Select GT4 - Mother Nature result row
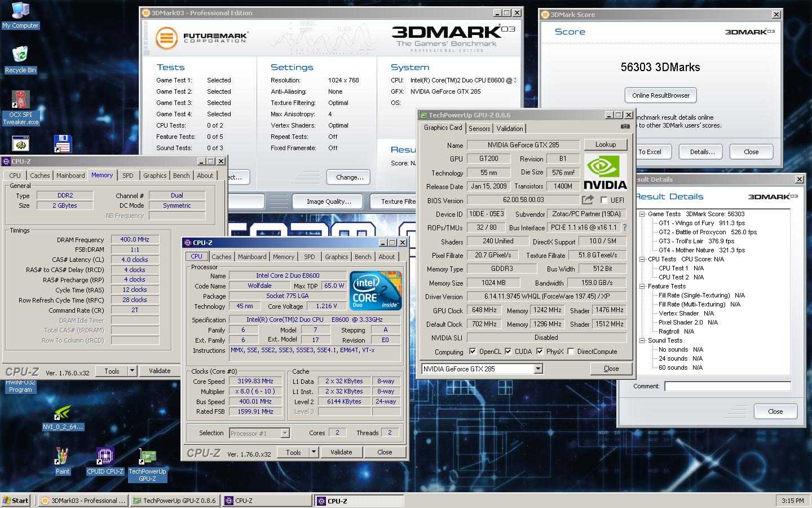The width and height of the screenshot is (812, 508). click(x=701, y=250)
